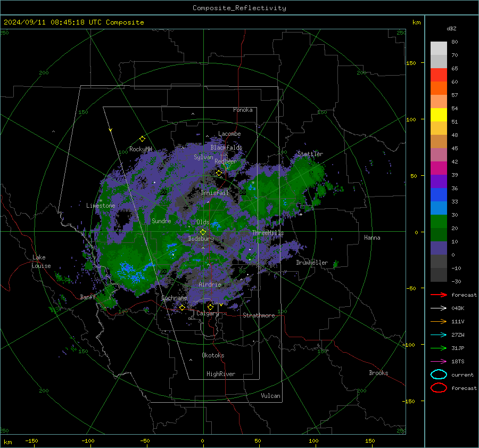Click the HighRiver town label
The width and height of the screenshot is (479, 448).
(221, 374)
